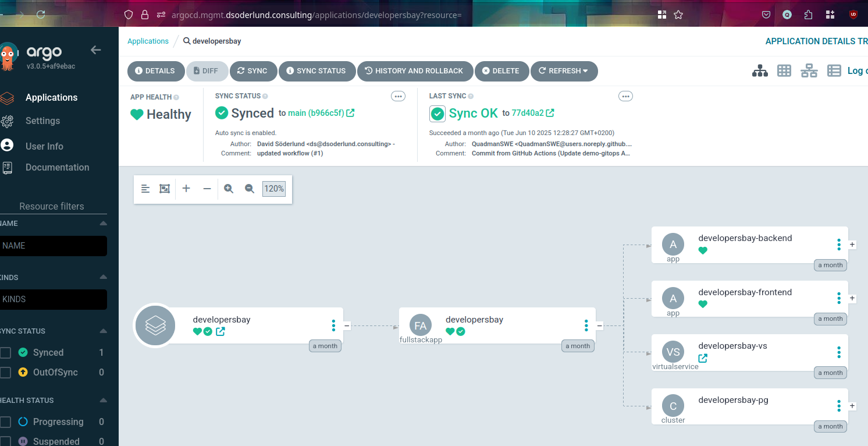
Task: Zoom in using the magnifier plus icon
Action: [x=229, y=189]
